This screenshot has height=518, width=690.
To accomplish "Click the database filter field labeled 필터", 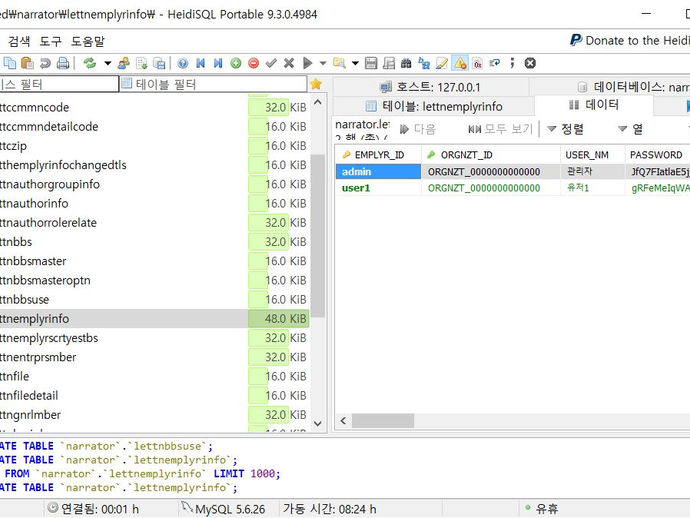I will tap(59, 84).
